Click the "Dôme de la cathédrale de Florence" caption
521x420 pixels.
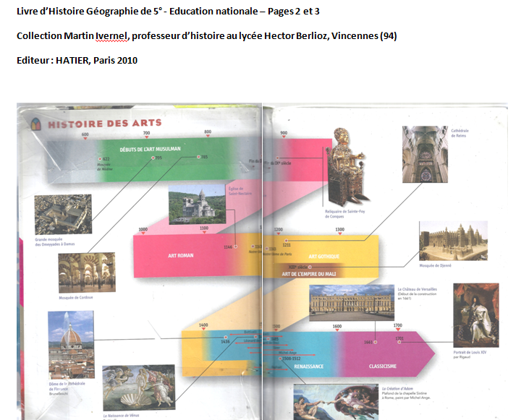coord(67,386)
